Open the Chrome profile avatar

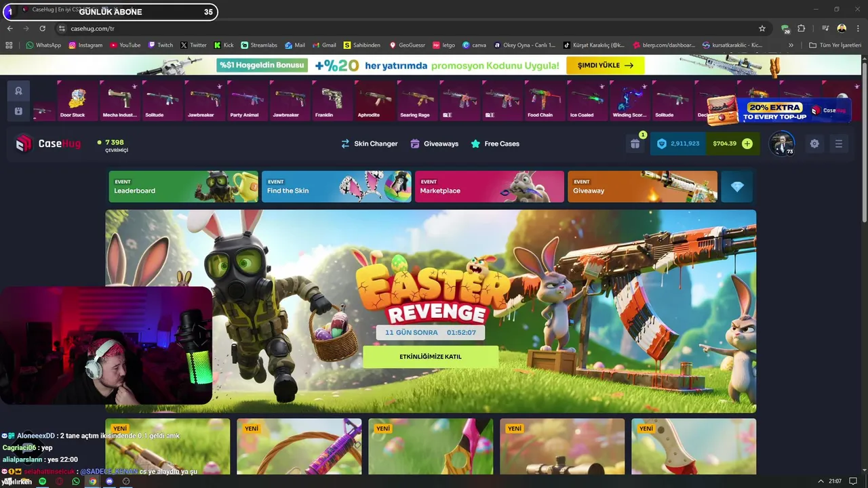[842, 28]
